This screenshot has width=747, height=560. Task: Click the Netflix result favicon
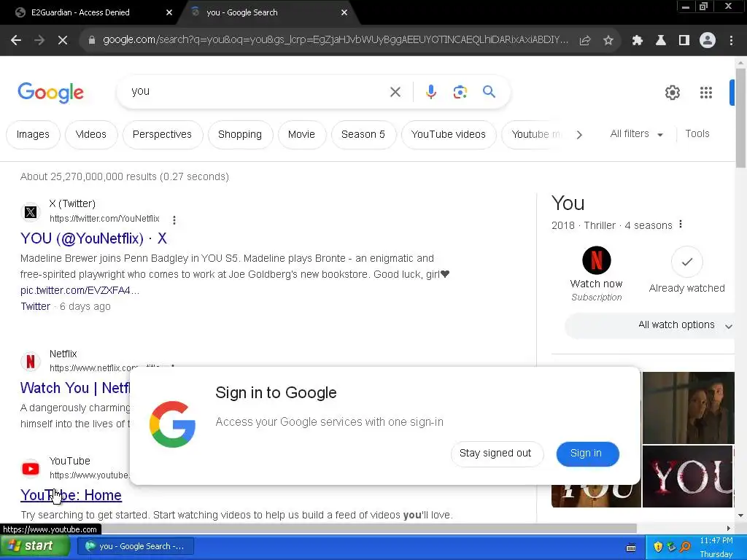point(31,362)
